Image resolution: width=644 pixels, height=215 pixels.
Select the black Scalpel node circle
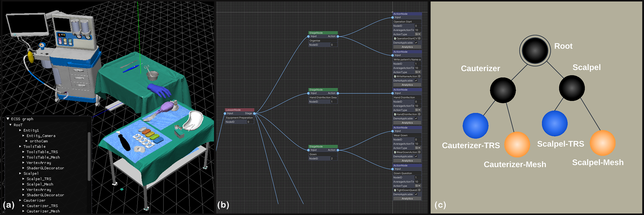coord(572,88)
